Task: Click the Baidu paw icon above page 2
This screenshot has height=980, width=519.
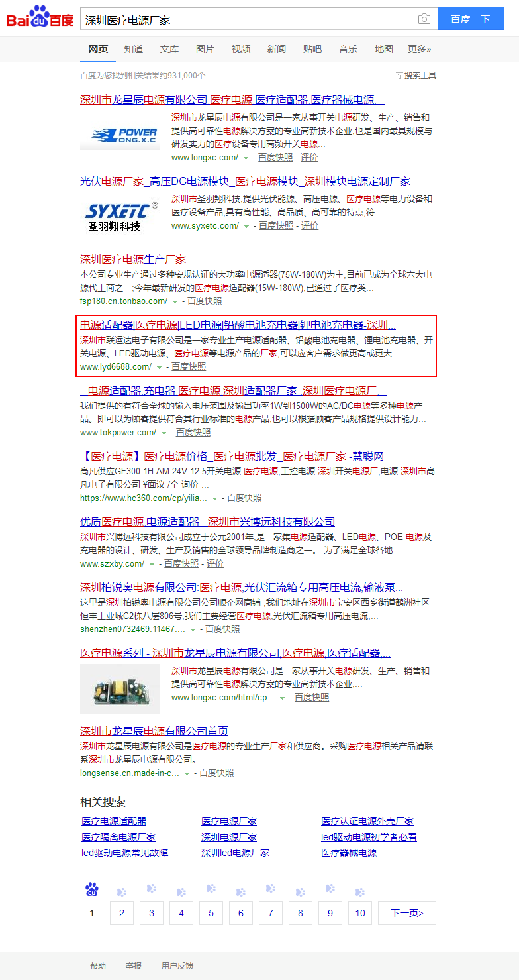Action: (x=122, y=892)
